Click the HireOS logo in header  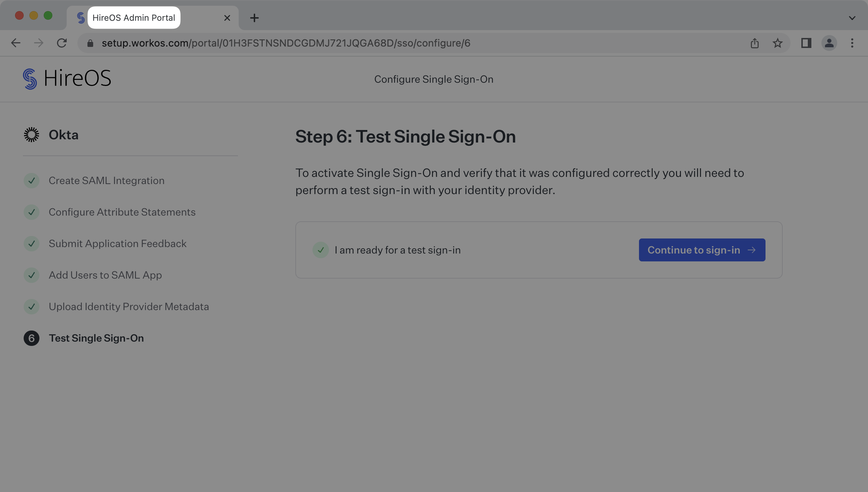tap(67, 79)
